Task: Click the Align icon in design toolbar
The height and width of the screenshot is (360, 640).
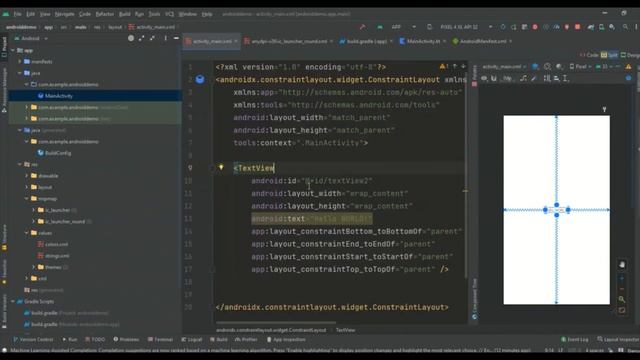Action: tap(556, 78)
